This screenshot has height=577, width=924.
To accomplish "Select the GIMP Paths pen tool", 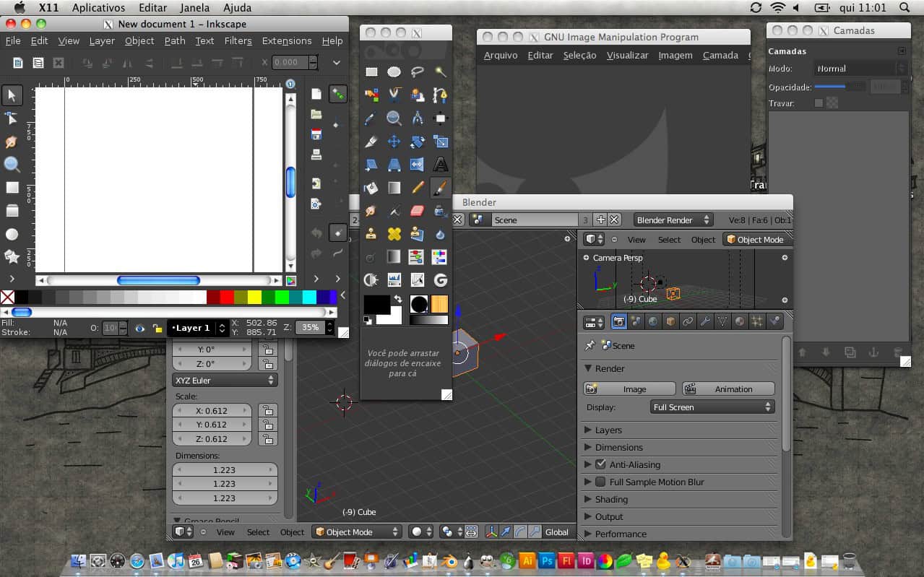I will [441, 95].
